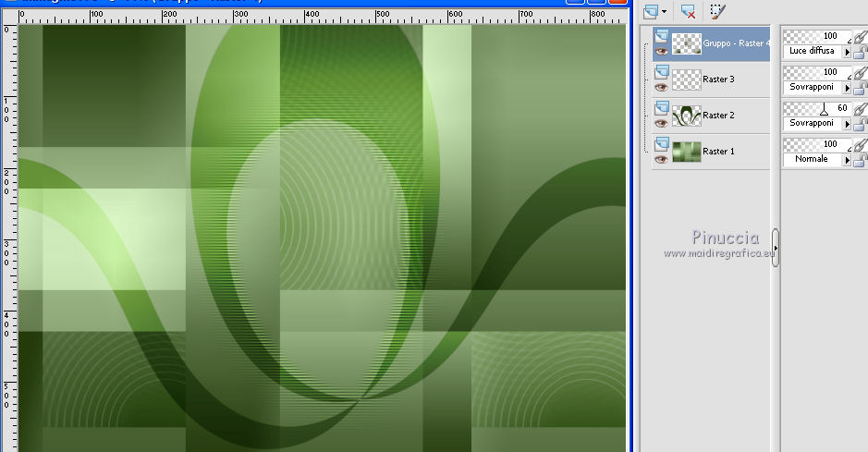This screenshot has width=868, height=452.
Task: Hide the Raster 2 layer
Action: [661, 123]
